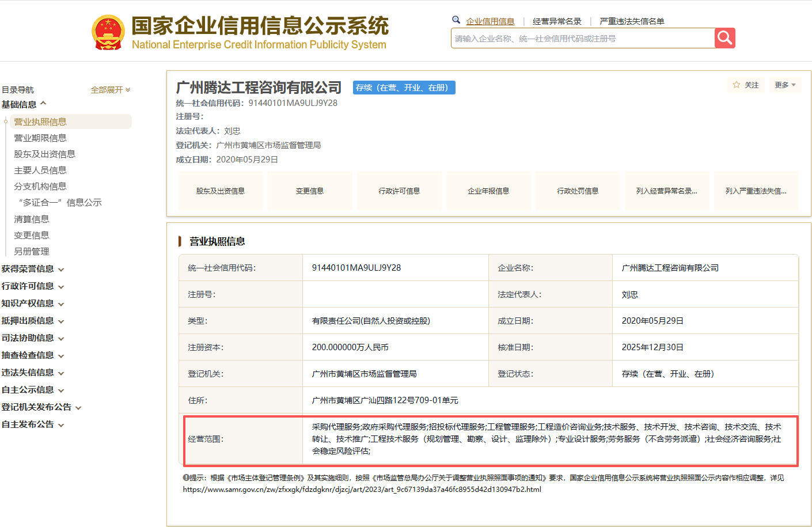The height and width of the screenshot is (527, 812).
Task: Click the 行政许可信息 card button
Action: click(399, 191)
